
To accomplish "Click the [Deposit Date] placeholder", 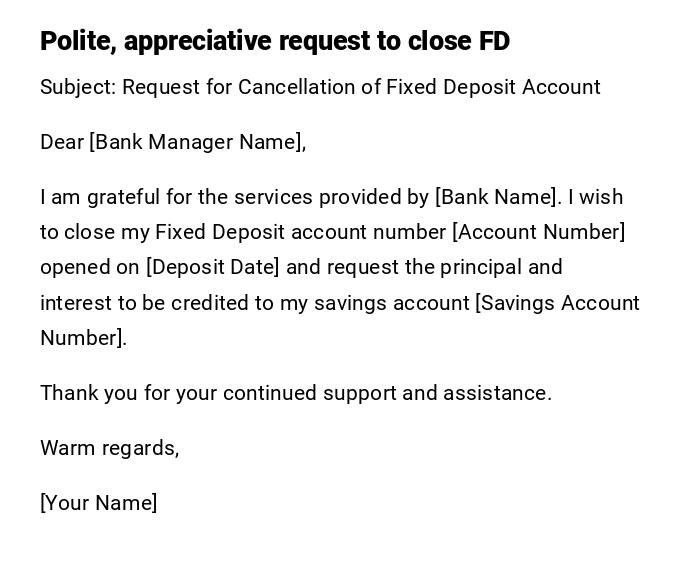I will [x=213, y=267].
